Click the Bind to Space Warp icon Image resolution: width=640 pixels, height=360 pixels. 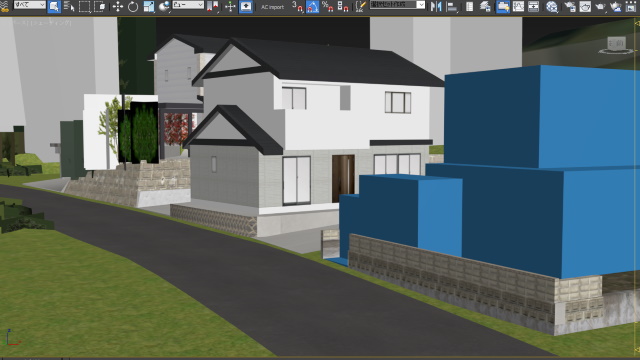tap(4, 7)
